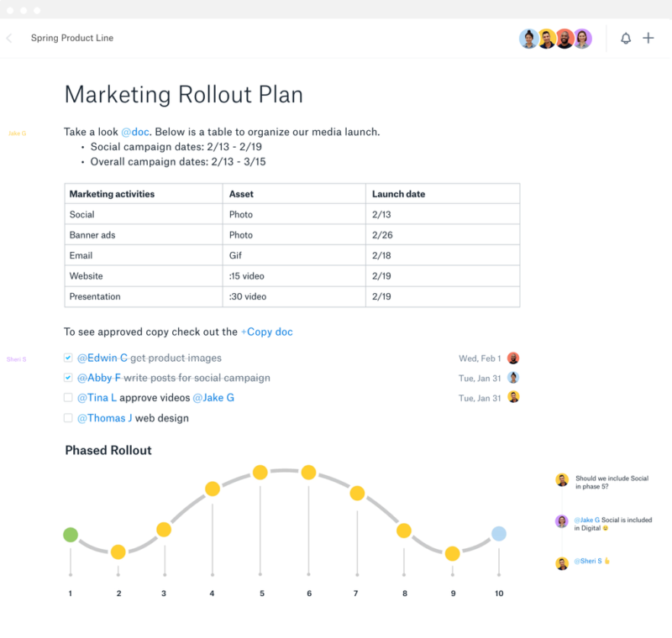Click the @Jake G mention in task list
Screen dimensions: 672x638
point(213,398)
